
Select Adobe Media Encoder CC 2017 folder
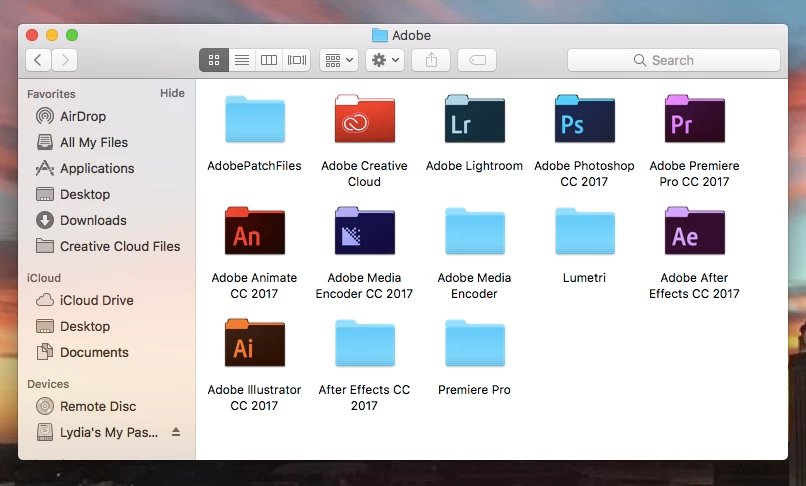coord(364,231)
